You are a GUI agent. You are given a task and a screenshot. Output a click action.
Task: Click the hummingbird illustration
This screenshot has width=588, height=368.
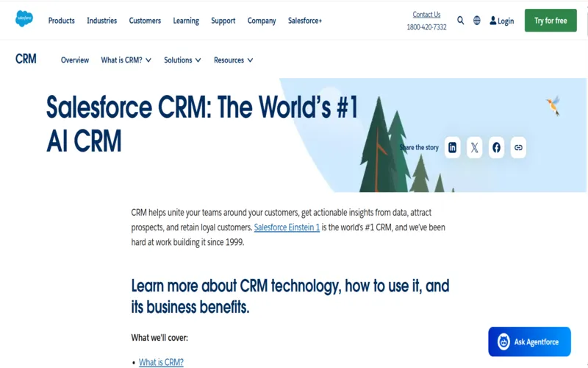(553, 105)
